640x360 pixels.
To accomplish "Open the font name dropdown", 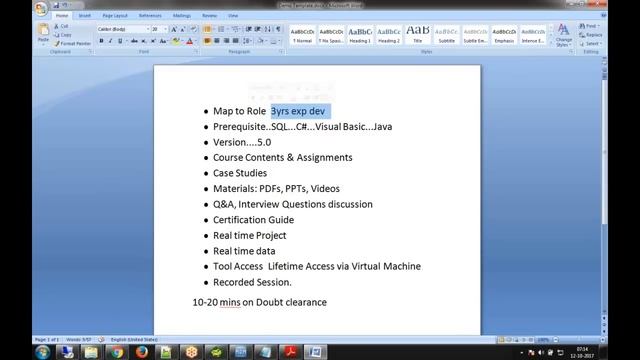I will click(x=148, y=29).
